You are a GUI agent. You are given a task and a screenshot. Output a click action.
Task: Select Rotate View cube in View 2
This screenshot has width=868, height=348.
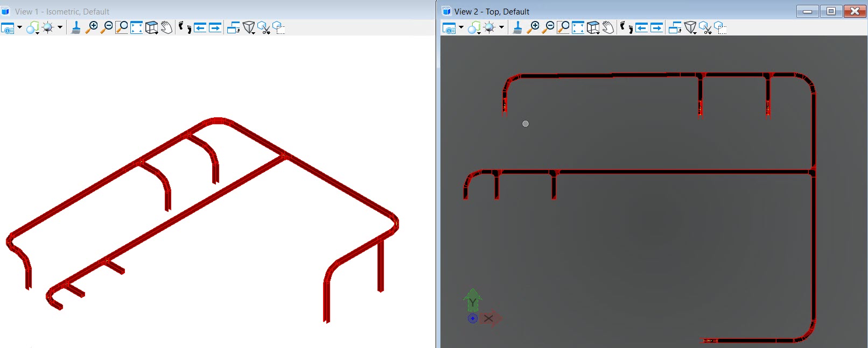point(593,28)
